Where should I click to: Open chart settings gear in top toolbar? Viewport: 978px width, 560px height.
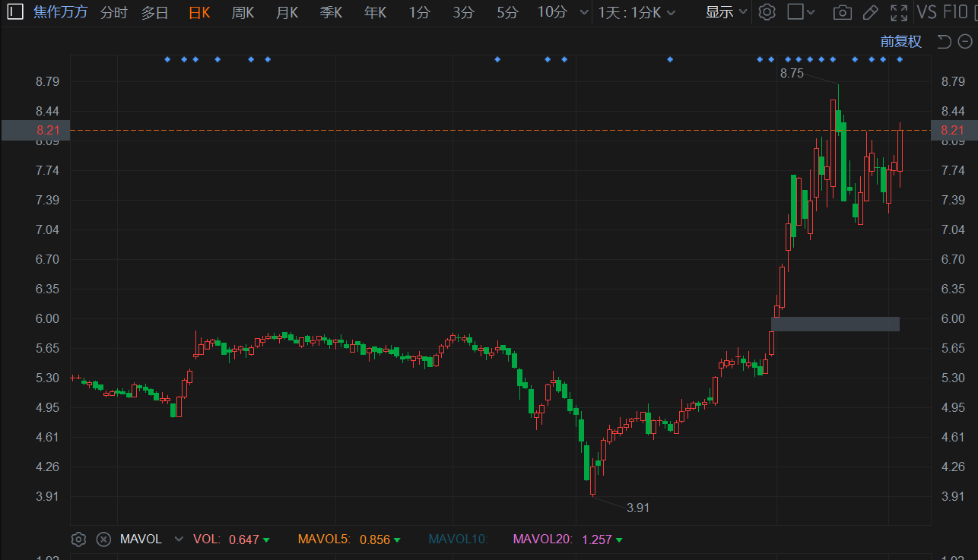(767, 12)
